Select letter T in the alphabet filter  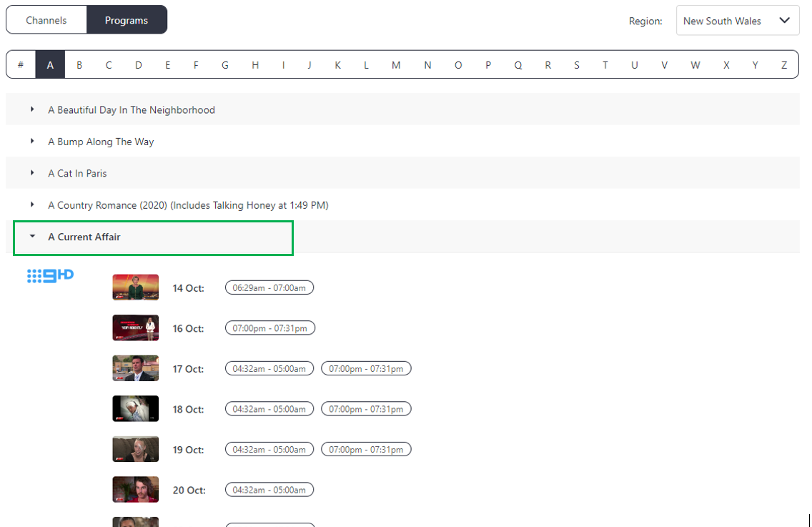(x=605, y=65)
